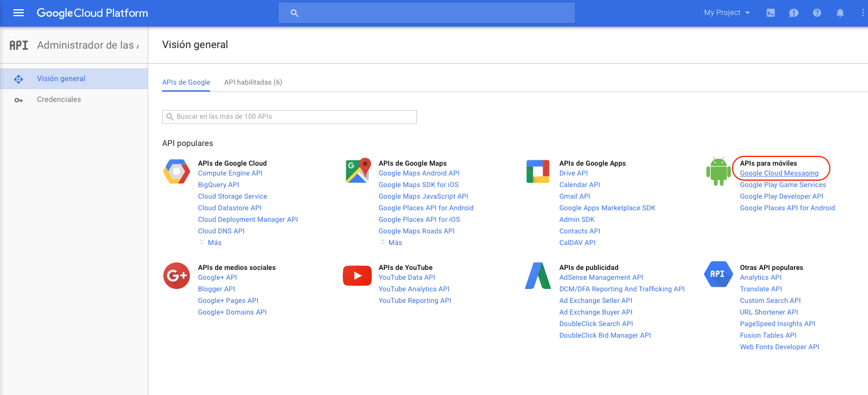Switch to the API habilitadas tab
868x395 pixels.
click(x=253, y=82)
